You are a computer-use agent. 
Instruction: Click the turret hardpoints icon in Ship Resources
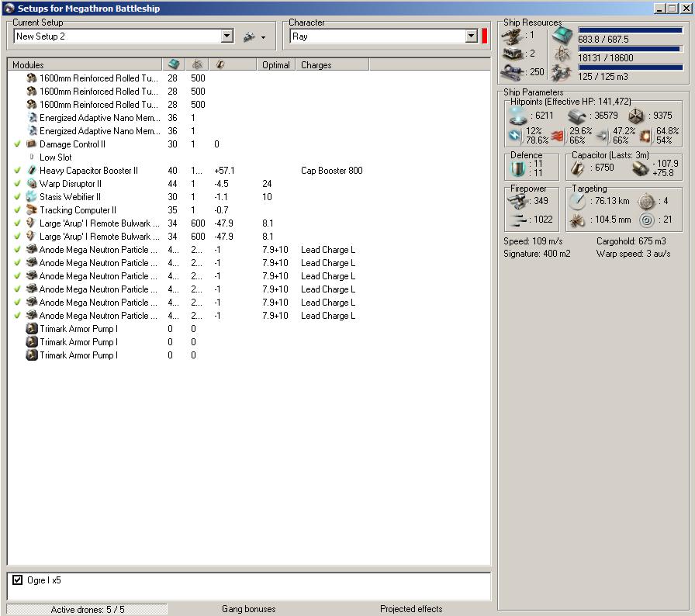point(512,36)
